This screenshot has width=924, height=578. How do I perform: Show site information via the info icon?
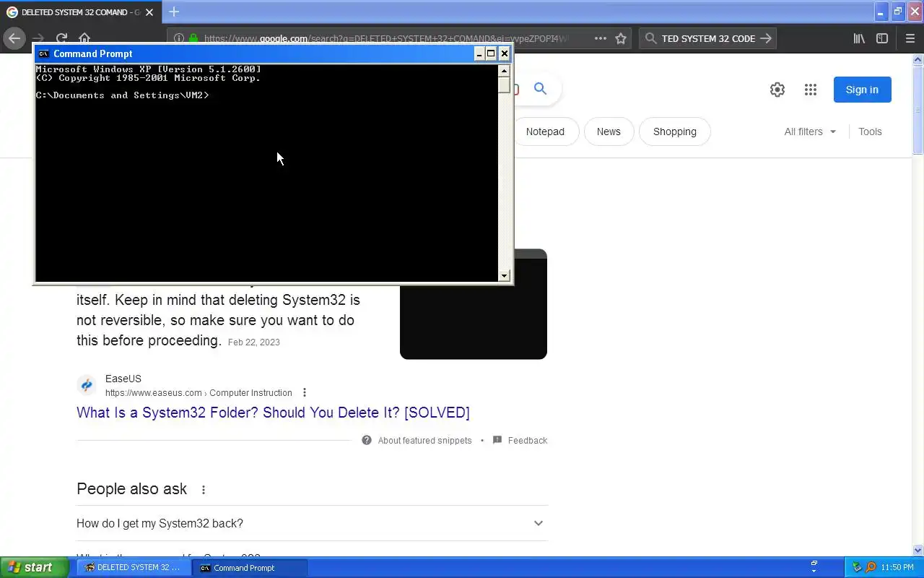tap(179, 39)
